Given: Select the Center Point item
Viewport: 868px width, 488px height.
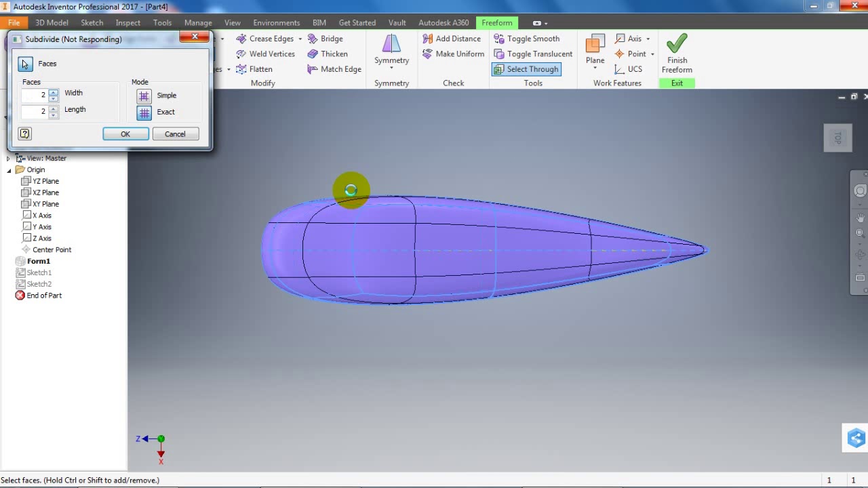Looking at the screenshot, I should point(46,249).
